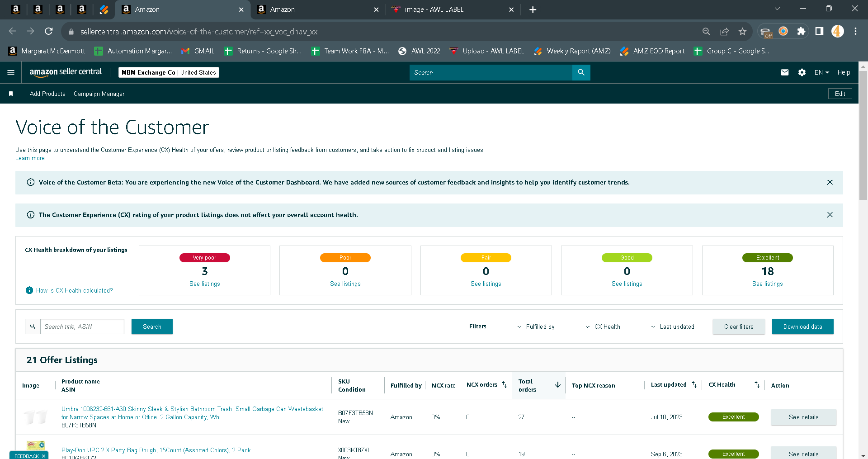Focus the Seller Central top search field
Viewport: 868px width, 459px height.
491,72
